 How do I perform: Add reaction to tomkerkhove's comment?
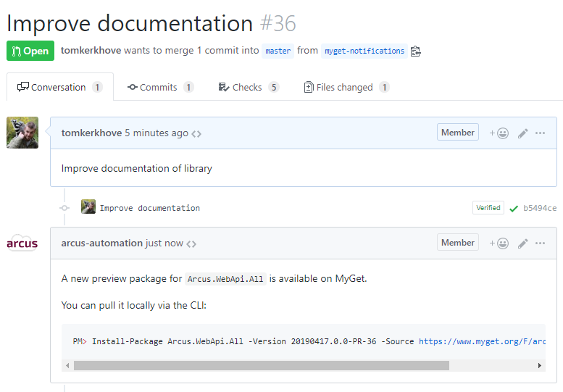(x=499, y=133)
